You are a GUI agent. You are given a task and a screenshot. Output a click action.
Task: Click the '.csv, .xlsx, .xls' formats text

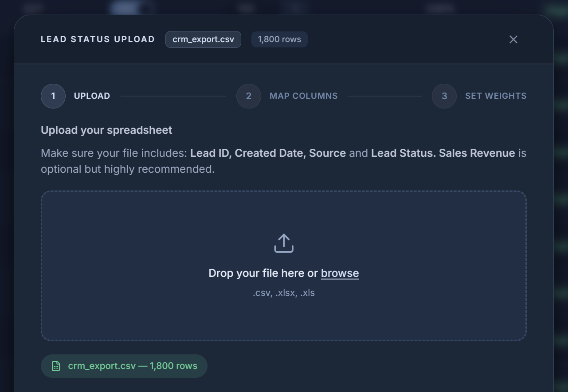[x=284, y=293]
